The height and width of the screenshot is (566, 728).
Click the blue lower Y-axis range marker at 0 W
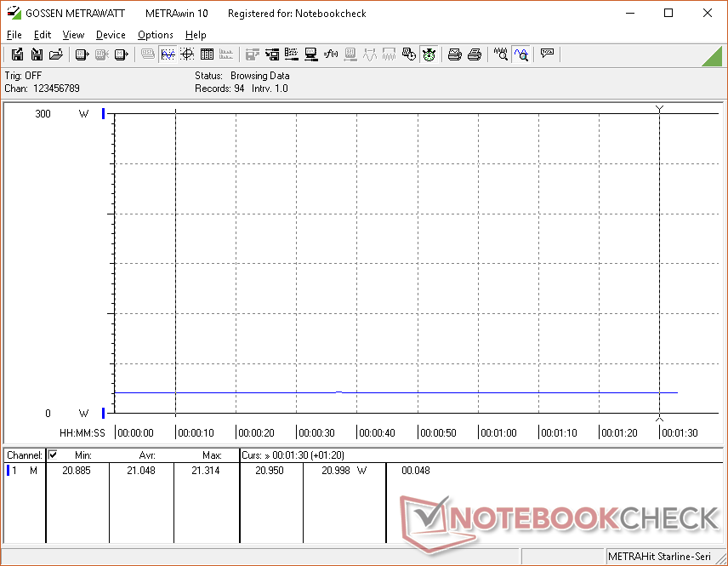click(x=104, y=413)
